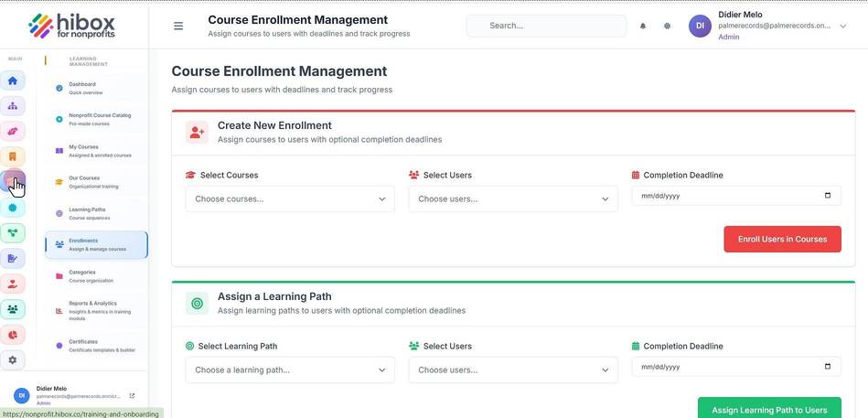Viewport: 868px width, 418px height.
Task: Focus the Search field in header
Action: (546, 26)
